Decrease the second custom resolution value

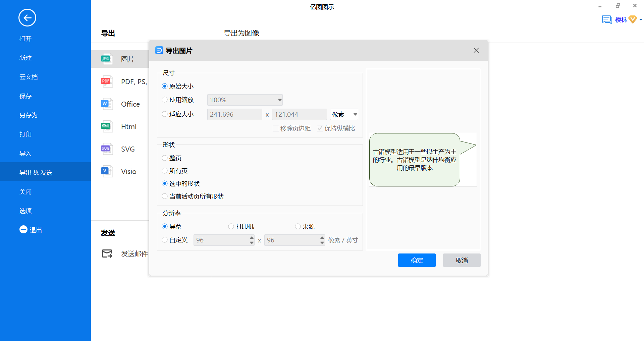click(x=322, y=243)
